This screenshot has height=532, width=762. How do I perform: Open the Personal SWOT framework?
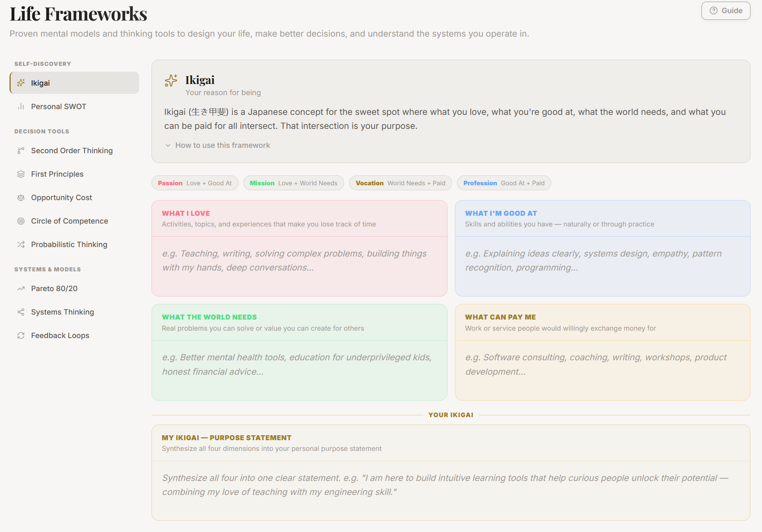click(x=75, y=106)
